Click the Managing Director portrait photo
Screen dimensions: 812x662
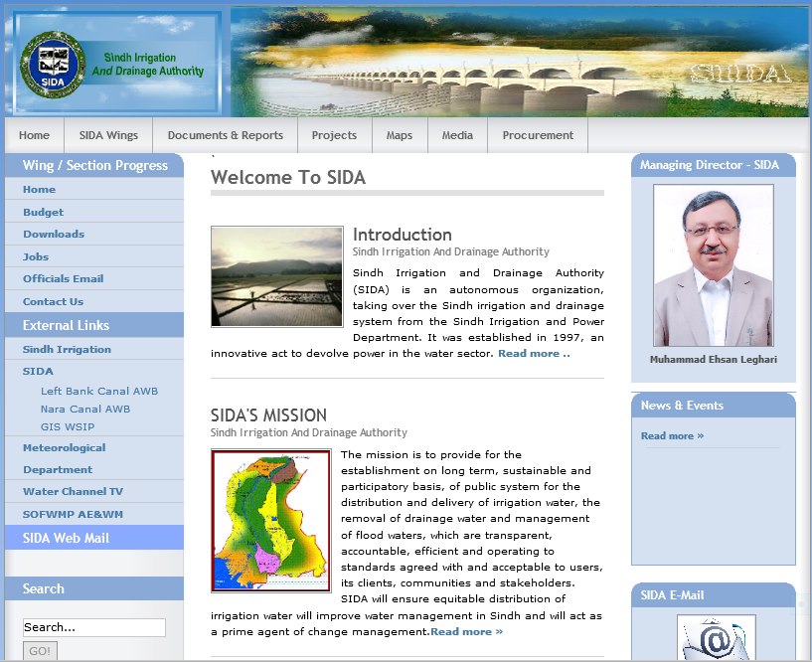click(714, 265)
